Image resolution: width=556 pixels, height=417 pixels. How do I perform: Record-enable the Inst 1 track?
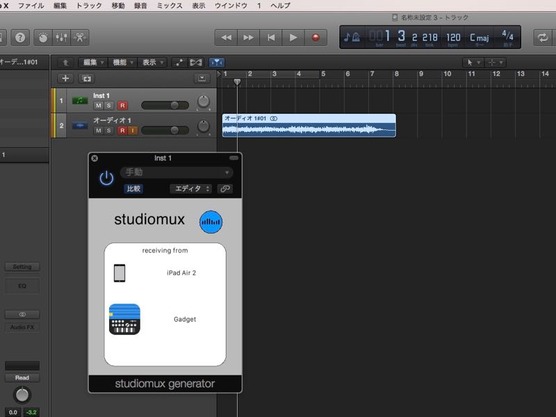tap(122, 105)
